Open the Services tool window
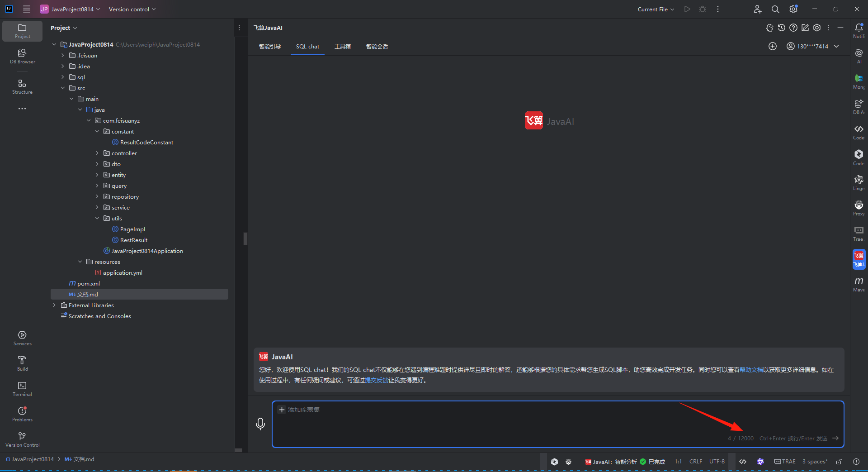868x472 pixels. point(22,338)
